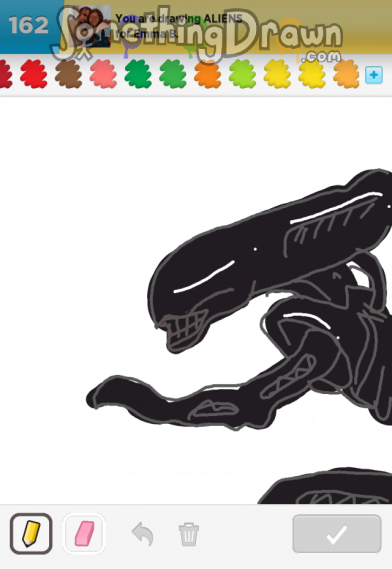The image size is (392, 569).
Task: Pick the dark green swatch beside pink
Action: point(138,74)
